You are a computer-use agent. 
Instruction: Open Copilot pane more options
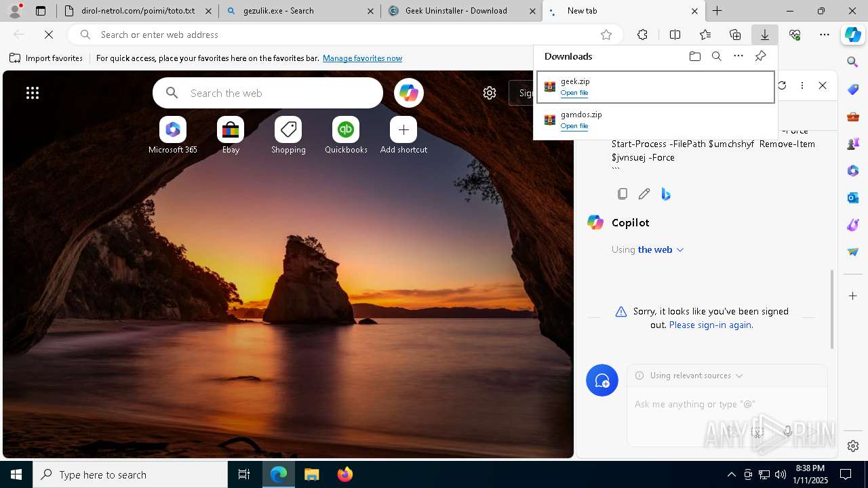pyautogui.click(x=802, y=85)
